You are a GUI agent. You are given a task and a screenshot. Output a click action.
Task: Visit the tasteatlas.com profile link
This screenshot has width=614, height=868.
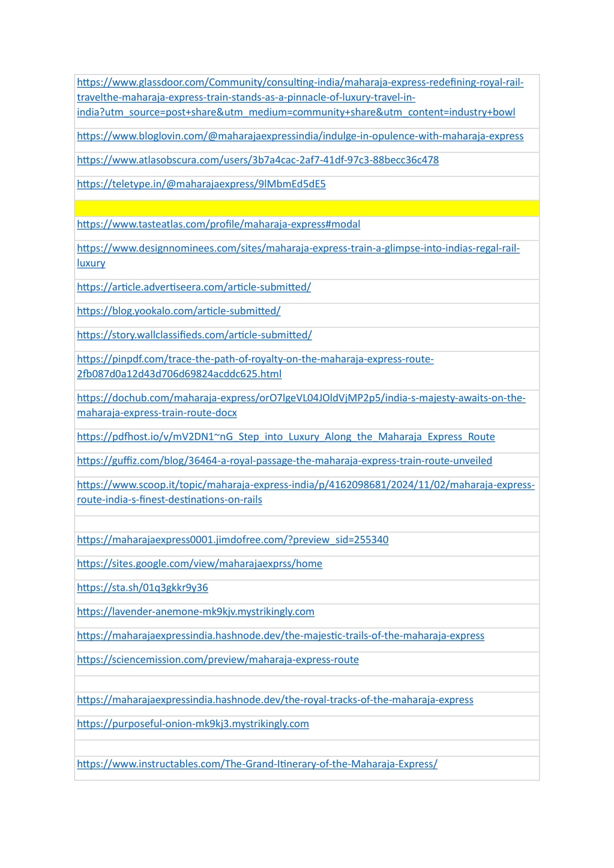(x=218, y=224)
